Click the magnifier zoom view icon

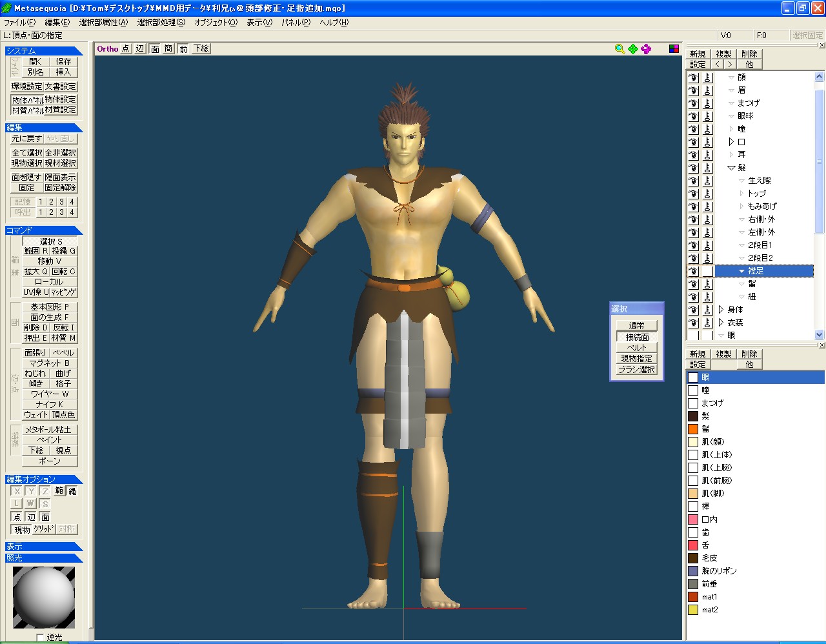pyautogui.click(x=619, y=49)
